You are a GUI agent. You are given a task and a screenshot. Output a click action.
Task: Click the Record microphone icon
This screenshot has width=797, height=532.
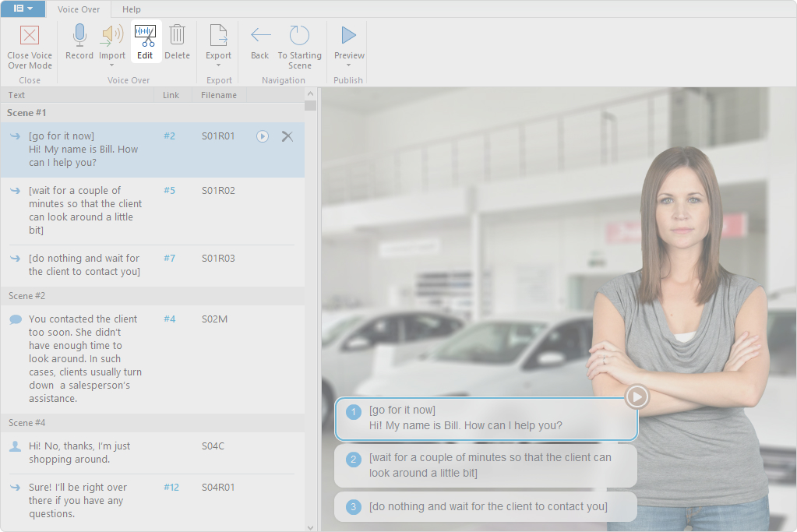pyautogui.click(x=79, y=36)
